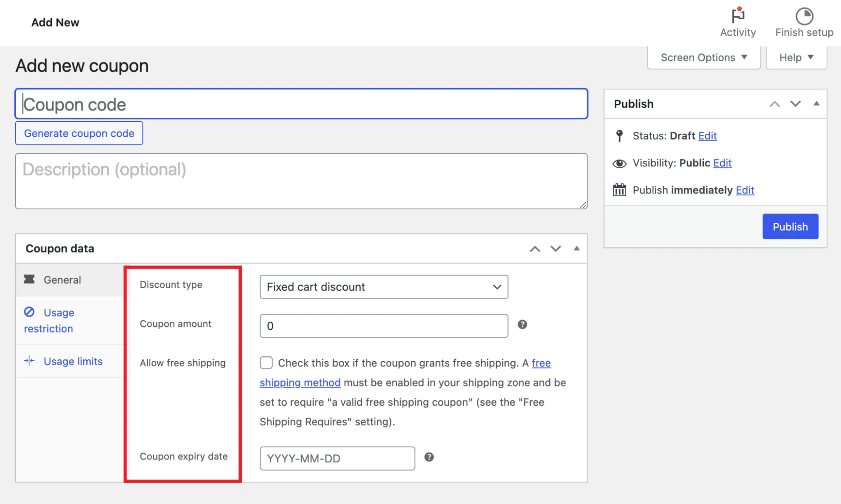Click the Coupon expiry date field
This screenshot has width=841, height=504.
(337, 458)
